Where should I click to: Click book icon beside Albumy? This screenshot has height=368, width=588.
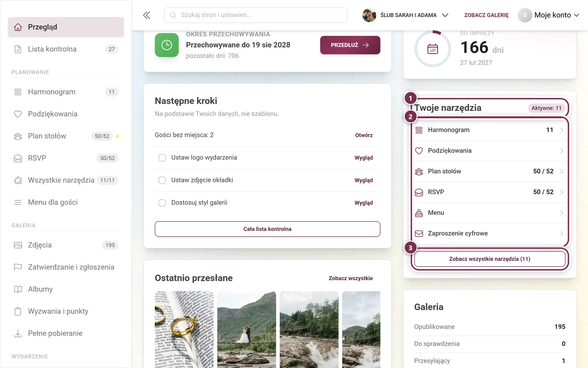pos(18,289)
